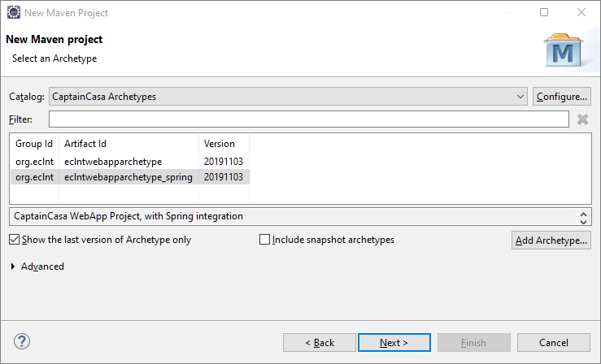
Task: Maximize the New Maven Project window
Action: (544, 12)
